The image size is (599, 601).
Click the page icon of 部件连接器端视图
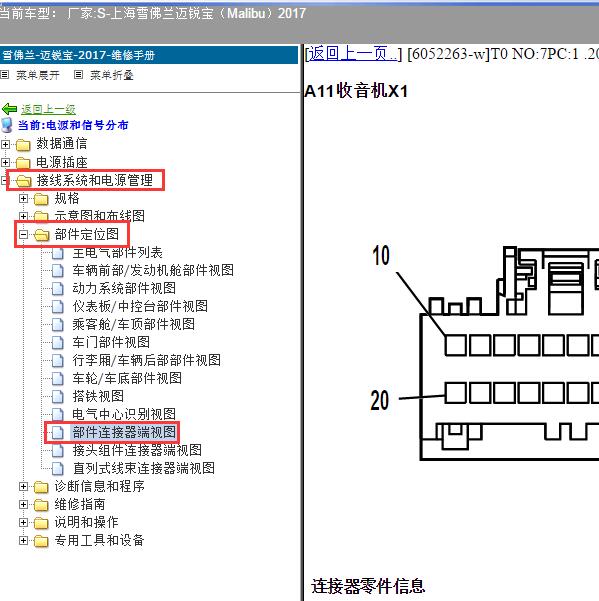click(57, 432)
